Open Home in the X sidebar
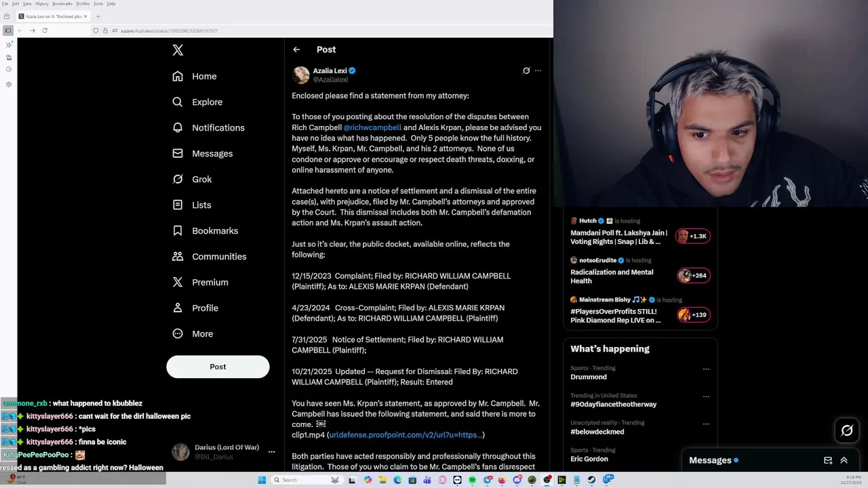Screen dimensions: 868x488 [x=195, y=77]
